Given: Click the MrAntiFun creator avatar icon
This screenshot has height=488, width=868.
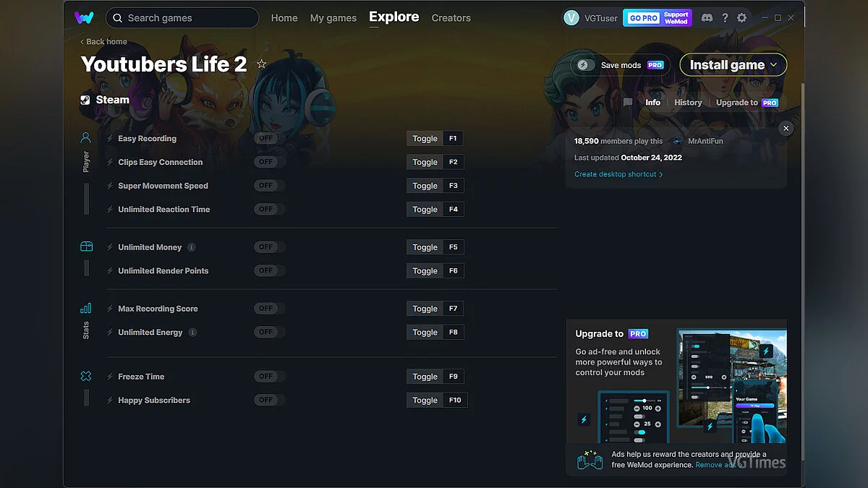Looking at the screenshot, I should coord(677,141).
